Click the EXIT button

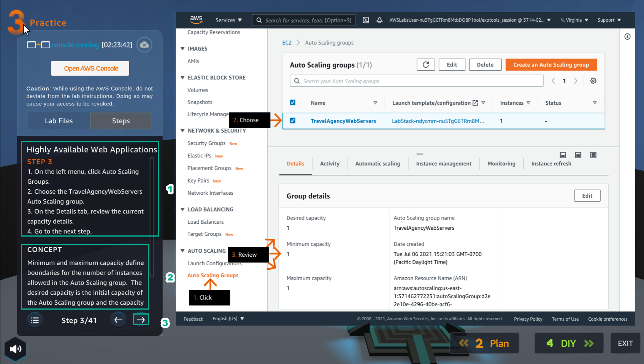pyautogui.click(x=625, y=343)
